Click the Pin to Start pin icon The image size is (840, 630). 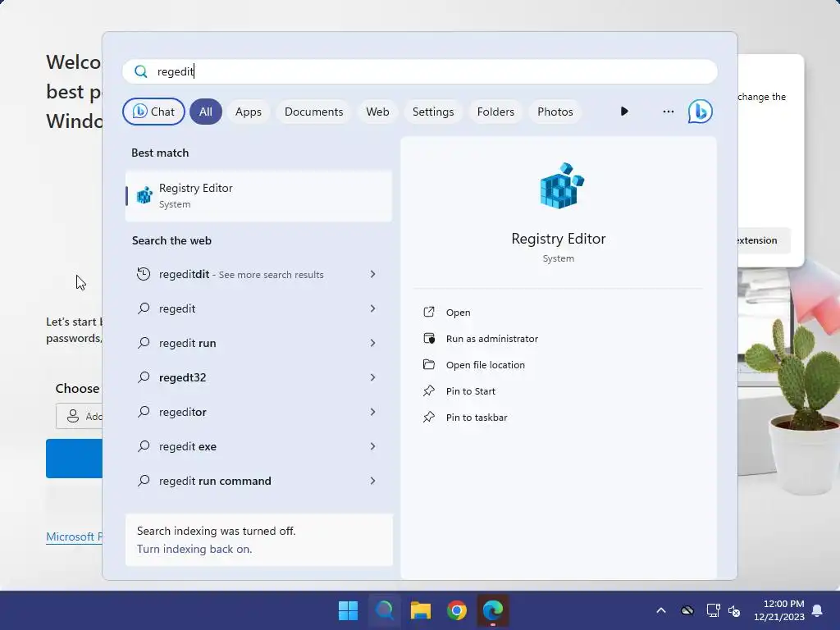click(428, 390)
